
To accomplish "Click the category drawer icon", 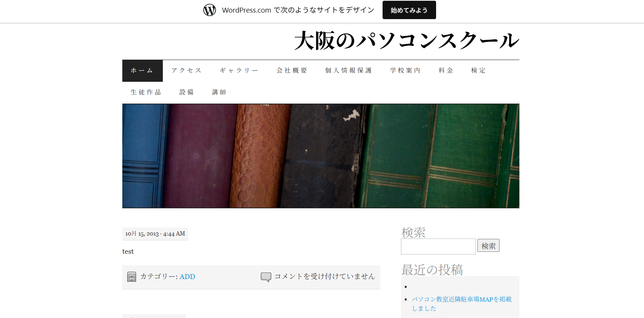I will [131, 277].
